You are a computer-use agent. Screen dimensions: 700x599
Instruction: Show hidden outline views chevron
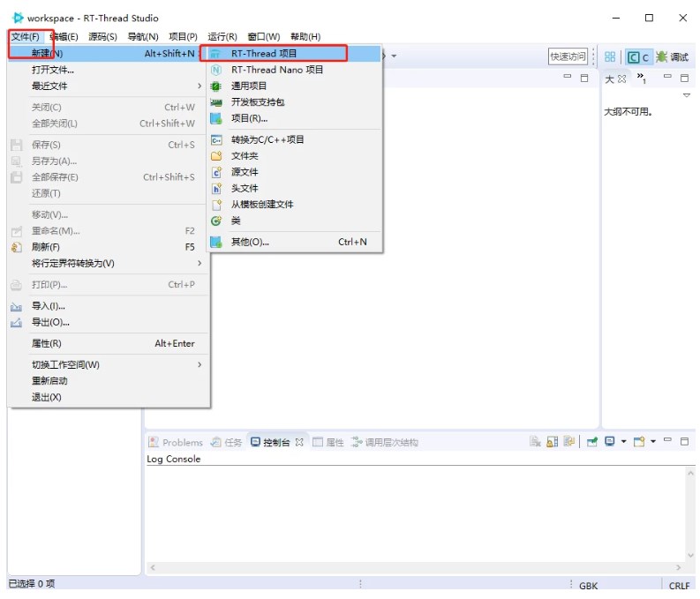tap(642, 78)
